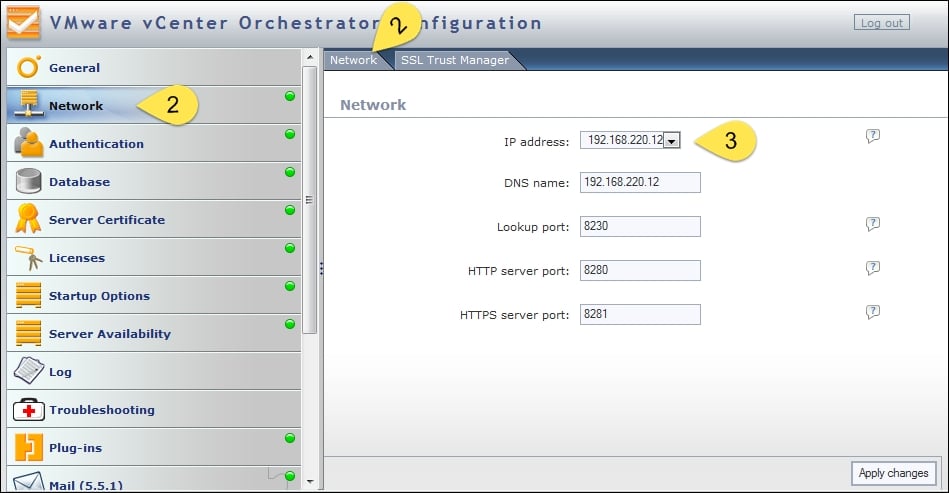Open the Troubleshooting section
Screen dimensions: 949x493
click(x=154, y=410)
